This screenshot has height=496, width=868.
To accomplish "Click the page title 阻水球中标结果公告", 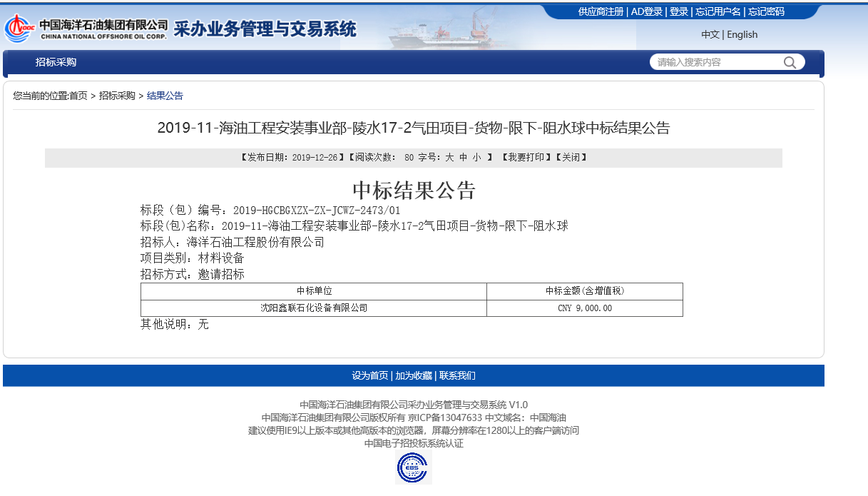I will coord(414,128).
